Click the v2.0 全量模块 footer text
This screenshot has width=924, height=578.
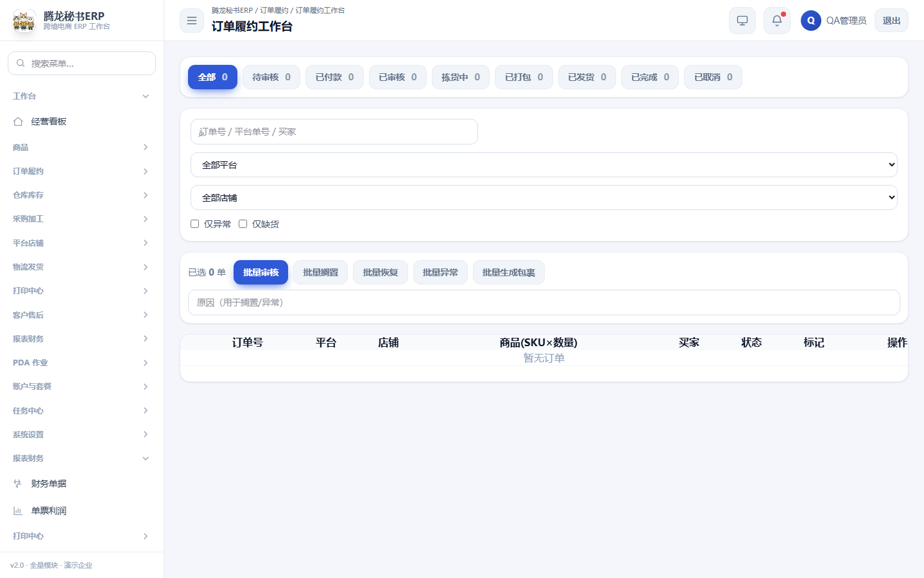pos(51,565)
